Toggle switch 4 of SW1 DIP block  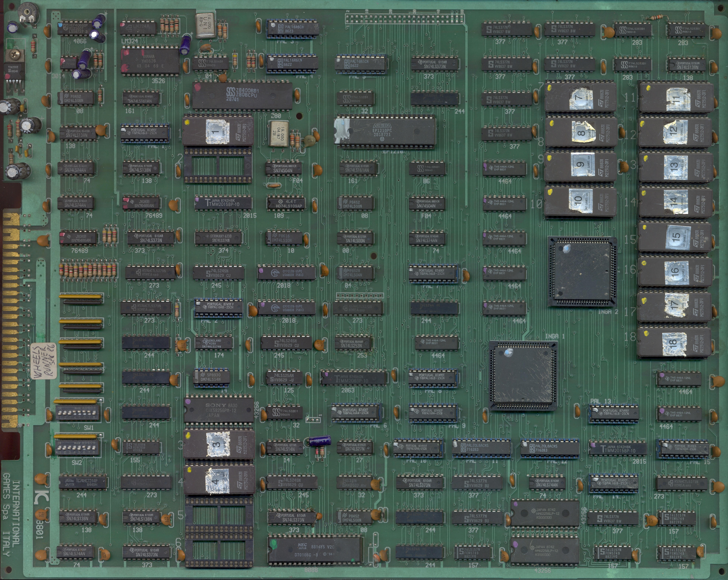click(75, 413)
